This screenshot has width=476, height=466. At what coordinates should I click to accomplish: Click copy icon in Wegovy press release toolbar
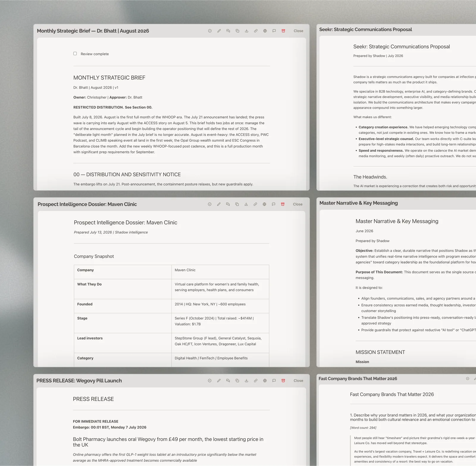[237, 381]
